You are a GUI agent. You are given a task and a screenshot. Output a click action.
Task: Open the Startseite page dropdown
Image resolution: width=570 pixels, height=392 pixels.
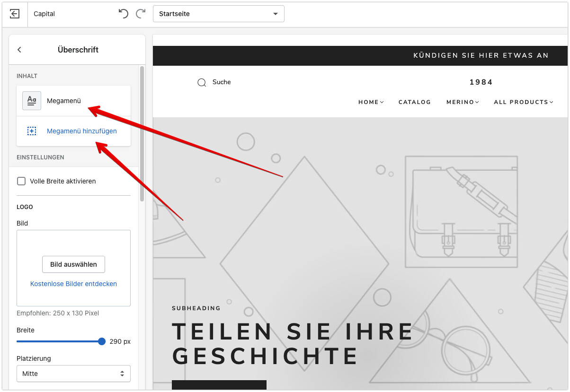tap(219, 14)
